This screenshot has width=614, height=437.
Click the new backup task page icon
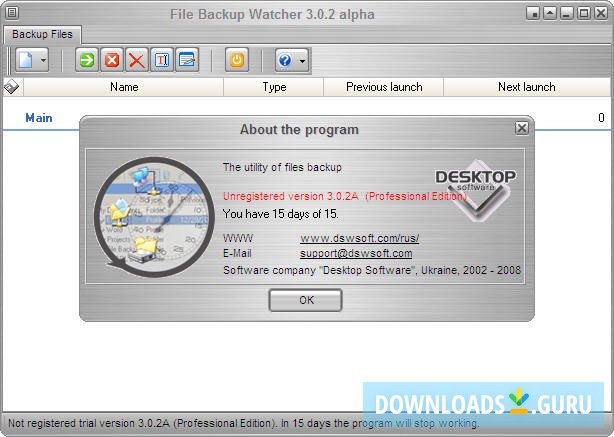point(26,60)
